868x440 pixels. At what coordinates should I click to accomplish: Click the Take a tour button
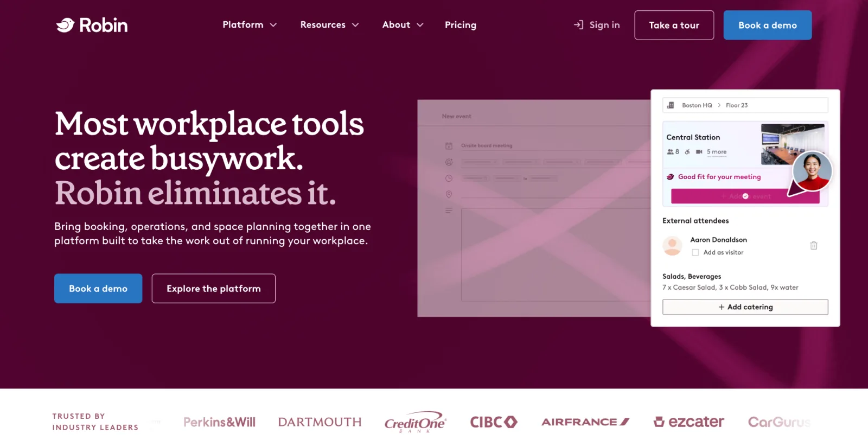[674, 25]
